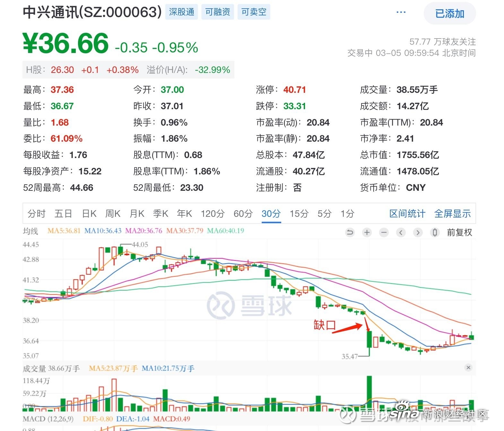504x431 pixels.
Task: Open 区间统计 range statistics
Action: click(407, 214)
